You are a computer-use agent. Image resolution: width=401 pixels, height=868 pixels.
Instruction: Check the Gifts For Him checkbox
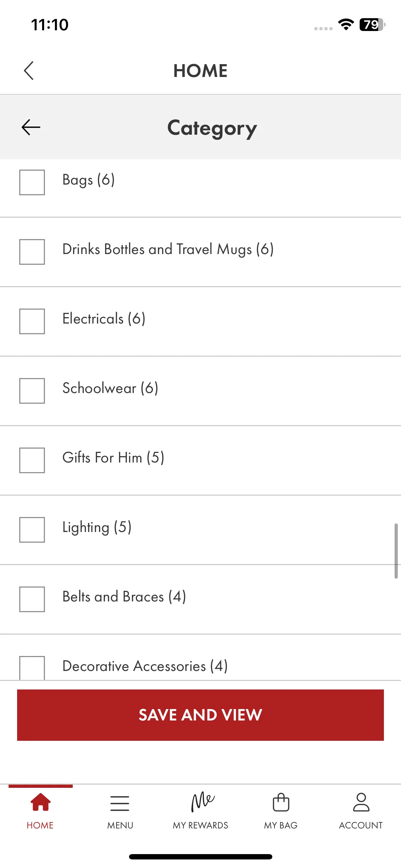(x=32, y=460)
